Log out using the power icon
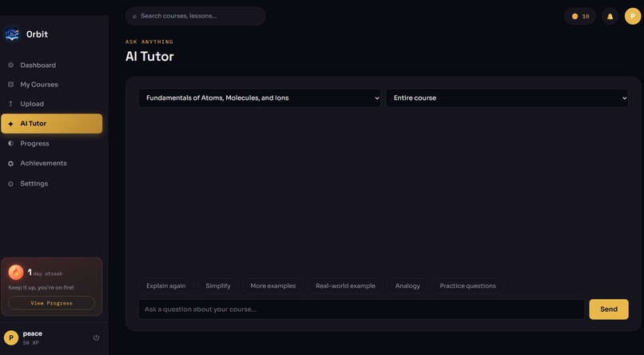The height and width of the screenshot is (355, 644). click(96, 337)
